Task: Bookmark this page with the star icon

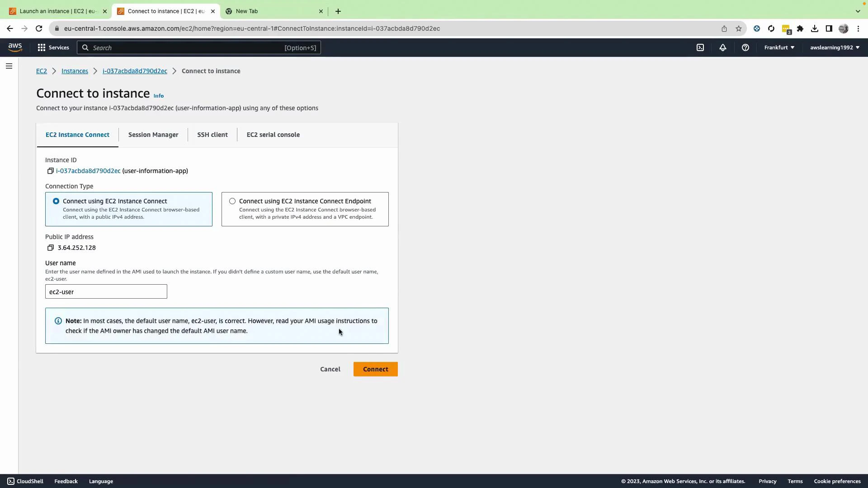Action: (739, 28)
